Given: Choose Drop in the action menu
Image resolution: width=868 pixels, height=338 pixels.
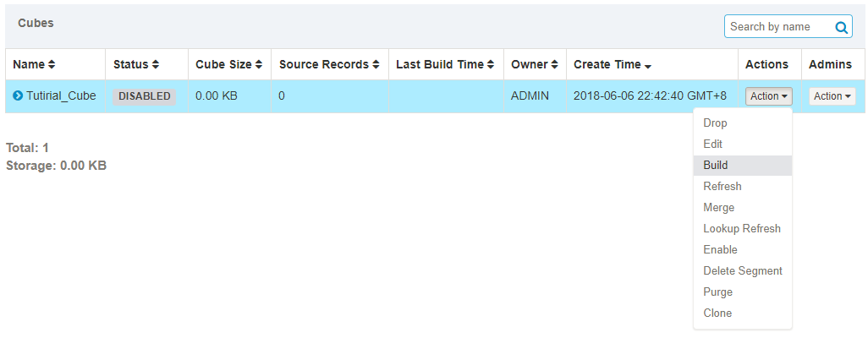Looking at the screenshot, I should point(715,123).
